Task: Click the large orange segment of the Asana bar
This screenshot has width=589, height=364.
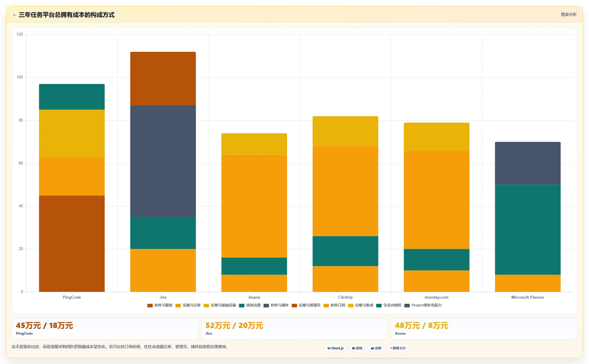Action: click(x=254, y=206)
